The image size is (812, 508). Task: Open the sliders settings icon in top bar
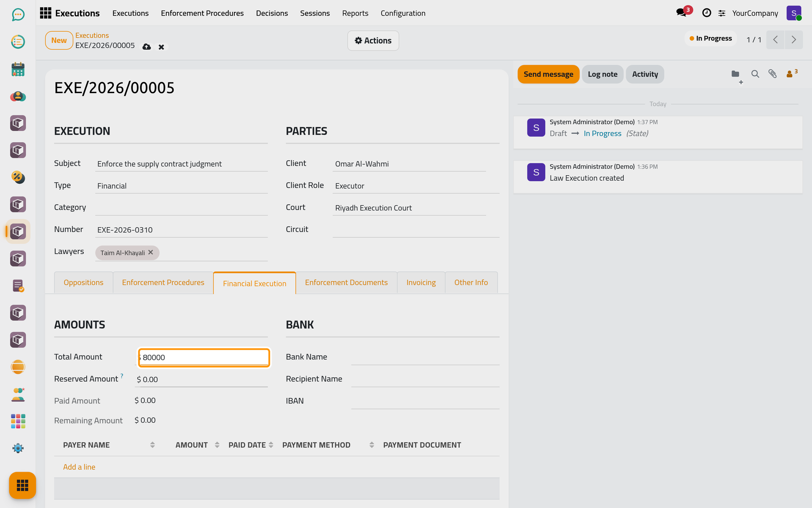point(722,13)
